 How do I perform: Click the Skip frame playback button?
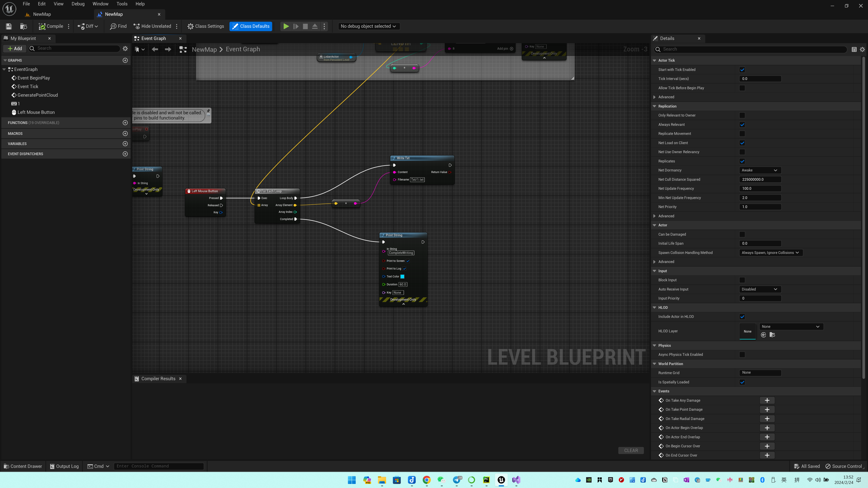tap(296, 26)
